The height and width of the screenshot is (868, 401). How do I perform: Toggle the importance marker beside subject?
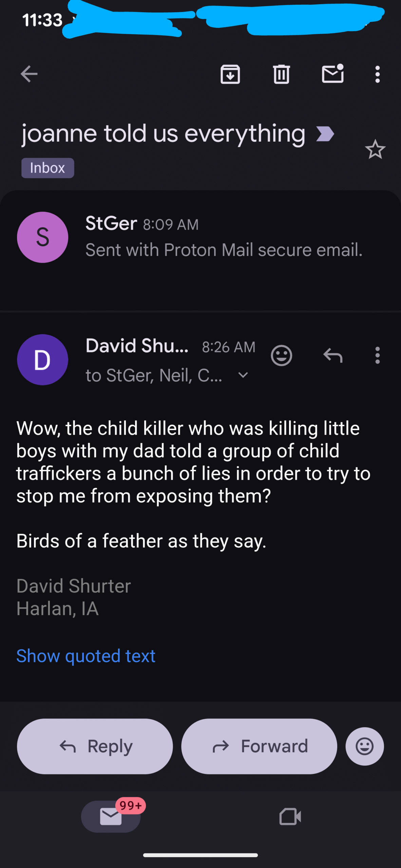tap(325, 134)
